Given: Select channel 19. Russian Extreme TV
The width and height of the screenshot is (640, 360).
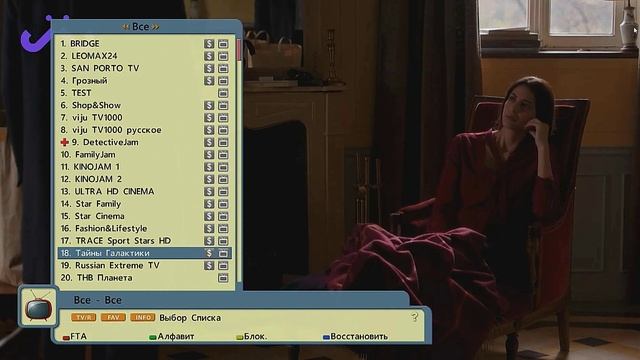Looking at the screenshot, I should click(x=144, y=265).
